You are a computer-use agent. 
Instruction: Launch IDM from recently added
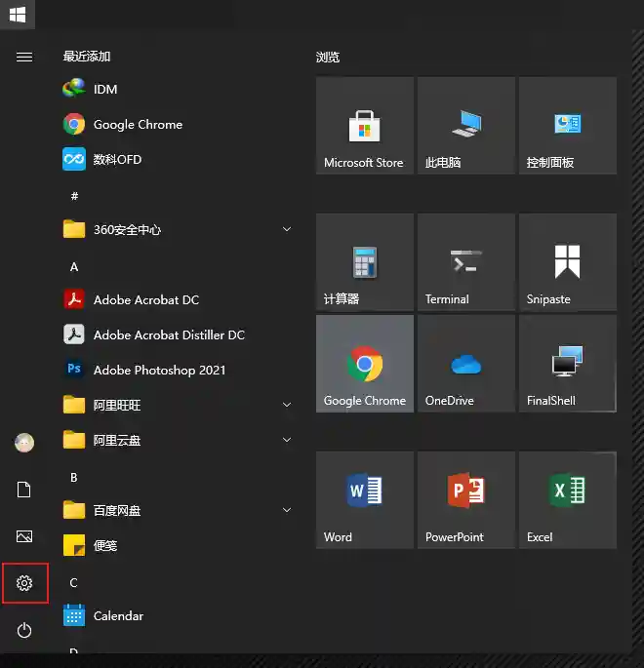[x=178, y=89]
